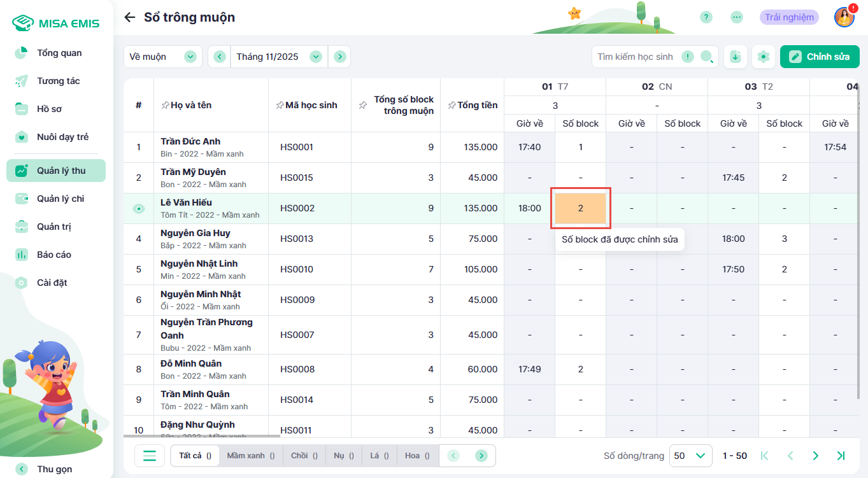The image size is (868, 478).
Task: Click the back arrow beside Sổ trông muộn
Action: (x=130, y=17)
